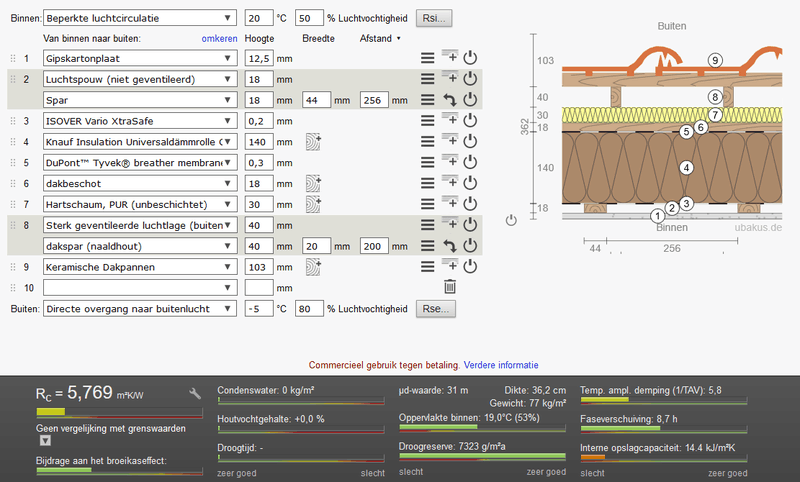Viewport: 800px width, 482px height.
Task: Open empty layer 10 material dropdown
Action: coord(140,288)
